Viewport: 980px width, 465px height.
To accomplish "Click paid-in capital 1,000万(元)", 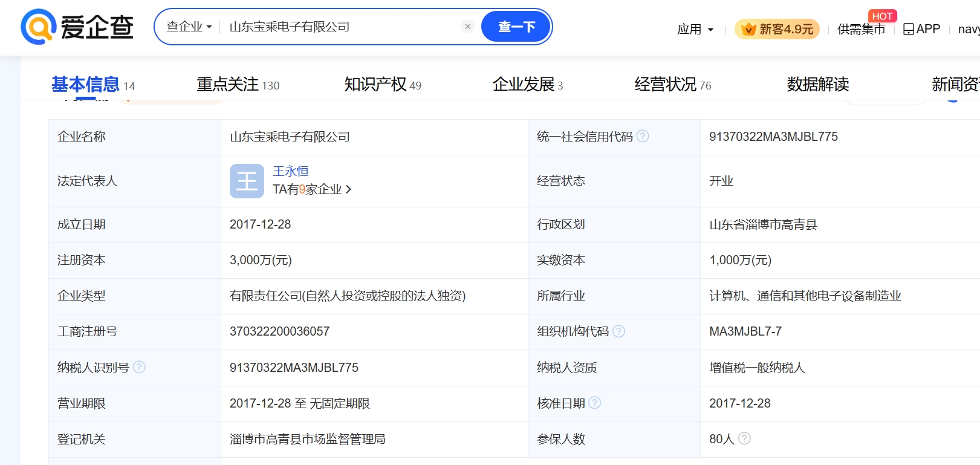I will click(740, 260).
